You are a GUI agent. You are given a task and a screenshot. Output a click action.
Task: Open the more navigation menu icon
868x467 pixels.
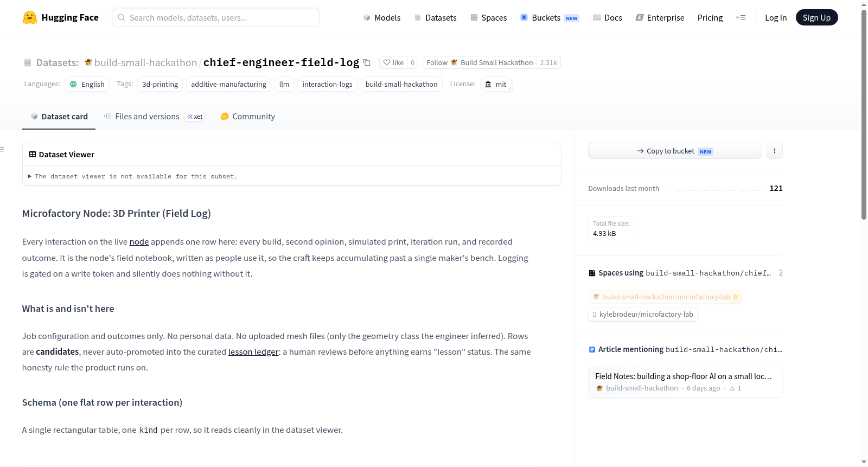point(741,17)
